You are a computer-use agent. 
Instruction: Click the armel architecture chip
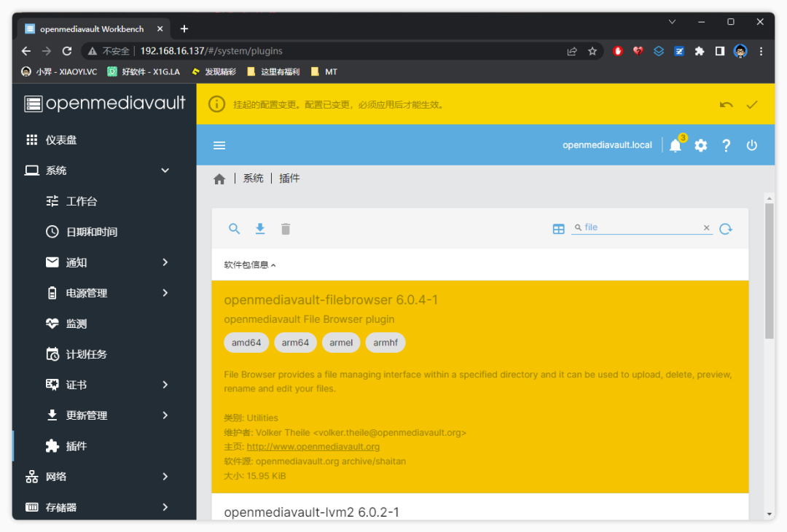click(x=341, y=343)
